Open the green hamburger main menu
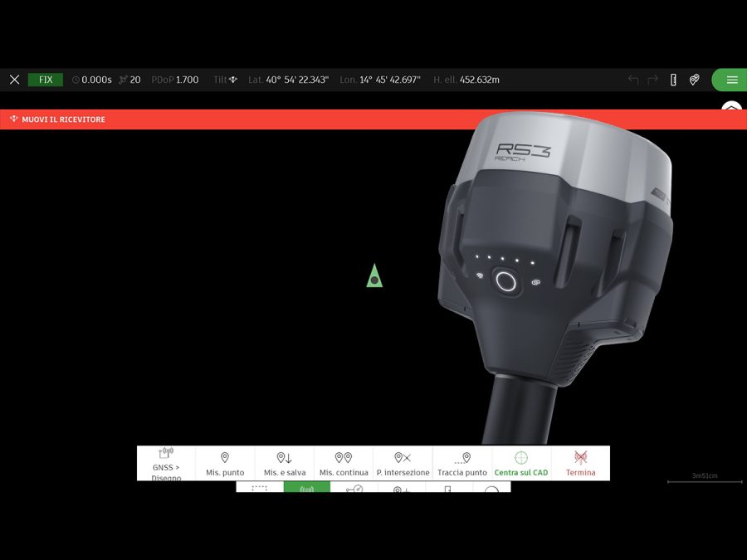The width and height of the screenshot is (747, 560). pos(730,80)
